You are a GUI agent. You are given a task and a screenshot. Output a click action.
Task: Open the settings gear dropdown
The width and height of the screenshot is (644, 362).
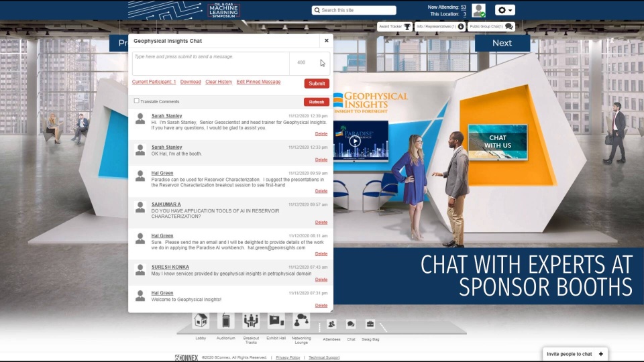pos(504,10)
